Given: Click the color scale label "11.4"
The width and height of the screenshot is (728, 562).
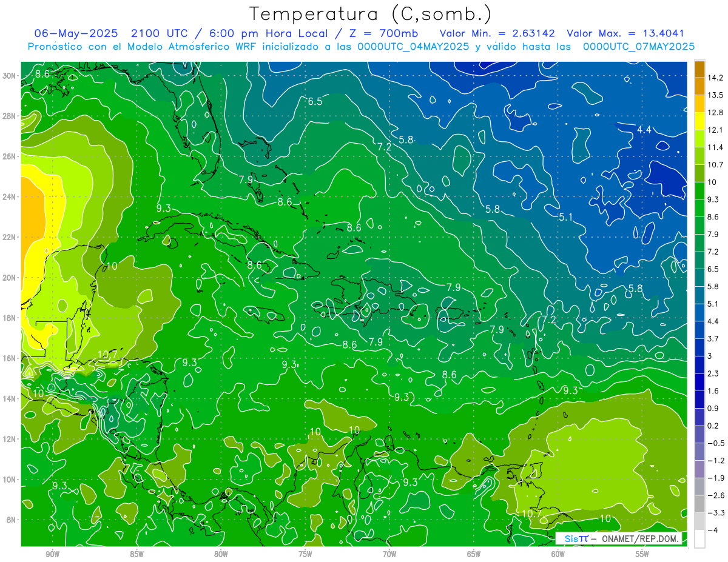Looking at the screenshot, I should point(715,147).
